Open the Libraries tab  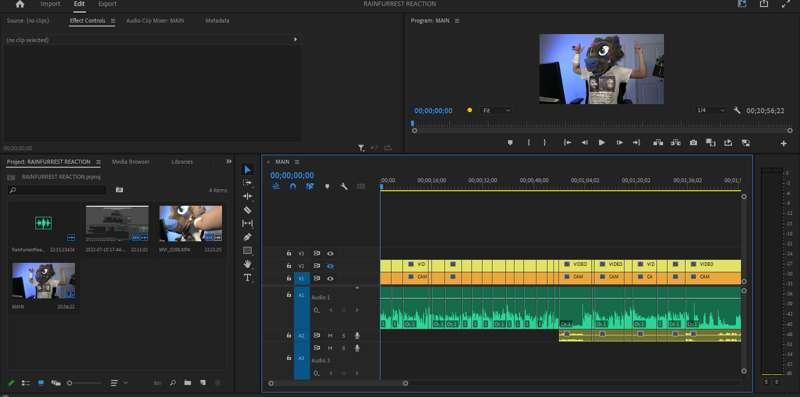[183, 162]
